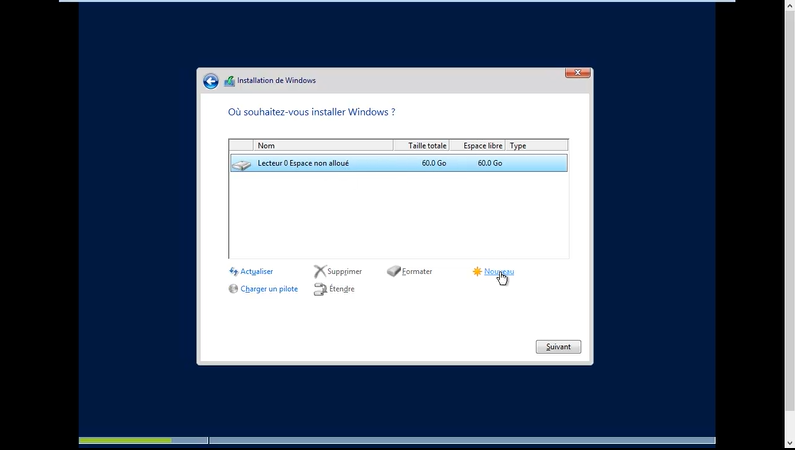The height and width of the screenshot is (450, 795).
Task: Click the green installation progress bar
Action: pyautogui.click(x=125, y=440)
